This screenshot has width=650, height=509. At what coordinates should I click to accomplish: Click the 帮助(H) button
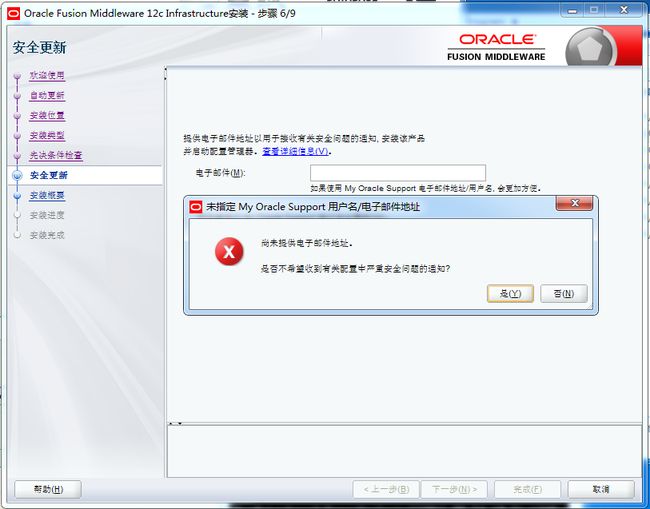click(x=48, y=490)
